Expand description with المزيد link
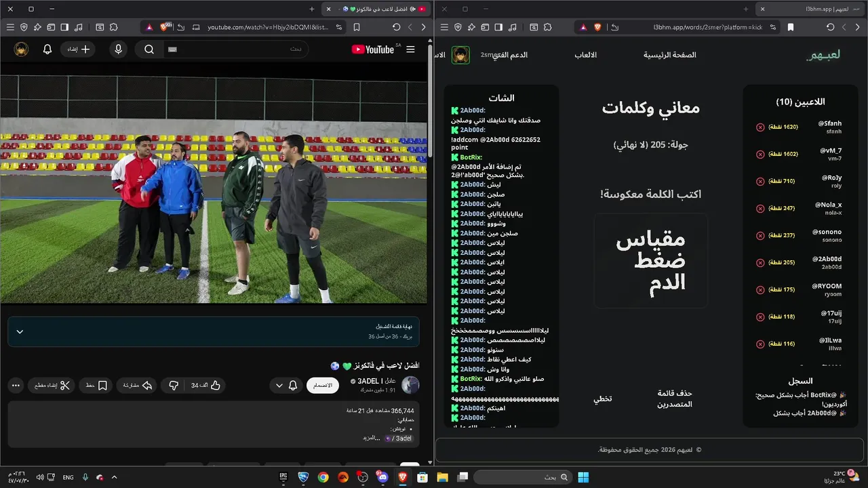This screenshot has width=868, height=488. (x=372, y=439)
